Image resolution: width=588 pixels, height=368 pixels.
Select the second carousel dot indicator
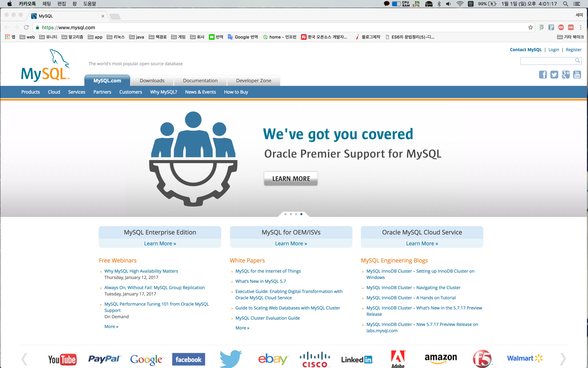(291, 214)
